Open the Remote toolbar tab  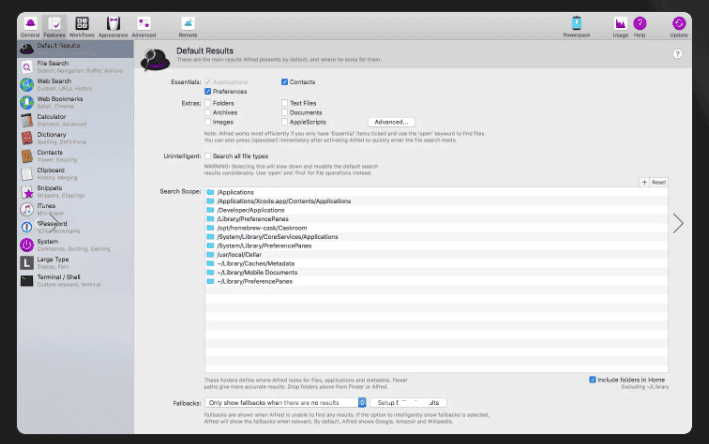point(188,27)
